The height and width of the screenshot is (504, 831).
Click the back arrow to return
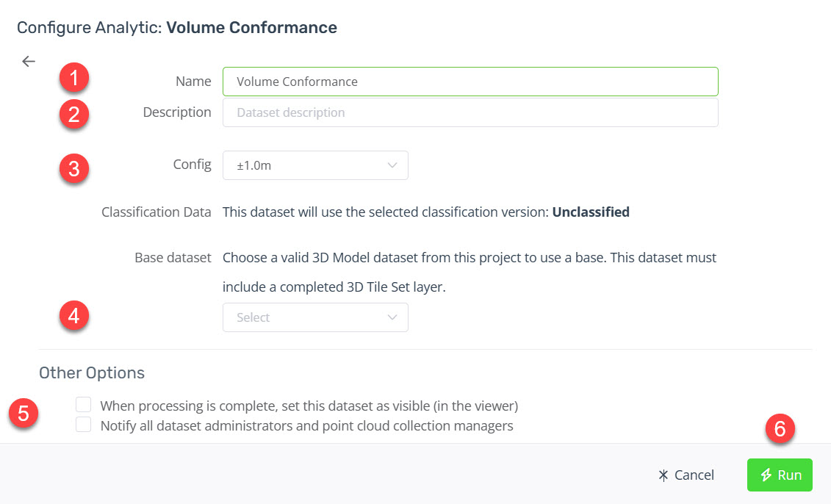coord(28,61)
